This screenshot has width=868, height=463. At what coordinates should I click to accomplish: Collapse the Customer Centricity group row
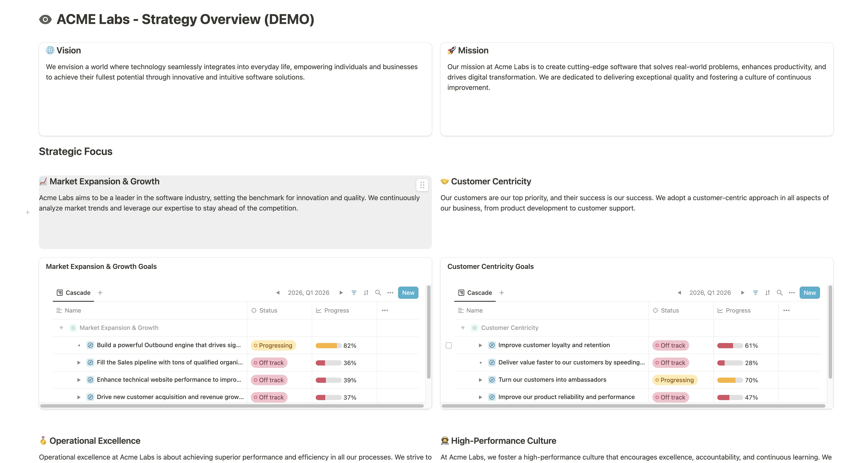pyautogui.click(x=463, y=328)
